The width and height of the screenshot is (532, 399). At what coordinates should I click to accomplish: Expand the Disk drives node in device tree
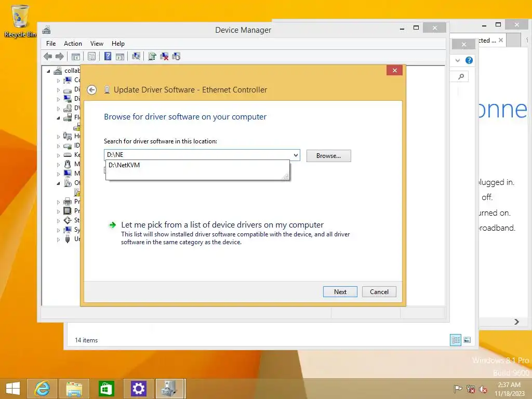click(x=58, y=90)
